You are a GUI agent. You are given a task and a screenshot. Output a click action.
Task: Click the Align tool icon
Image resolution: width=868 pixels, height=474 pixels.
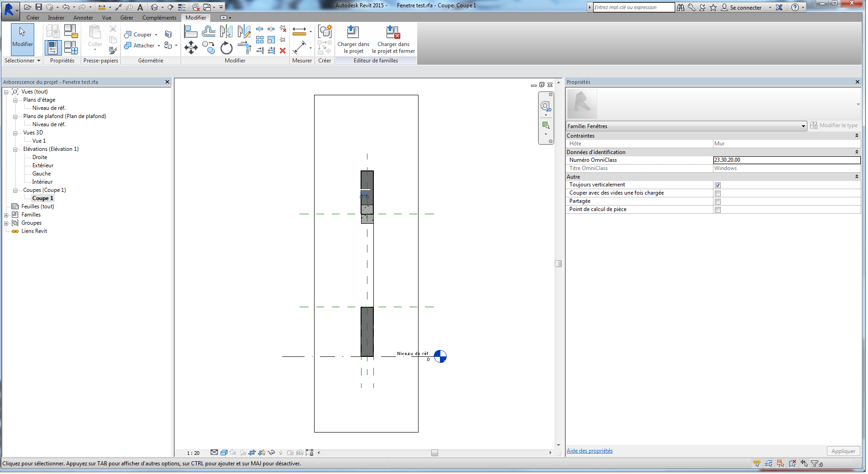coord(191,31)
